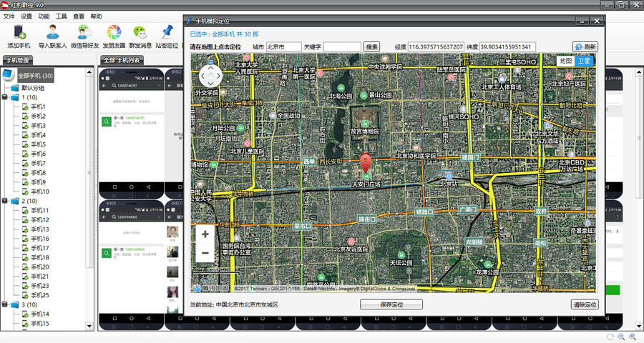
Task: Click the zoom-in magnifier in status bar
Action: point(633,337)
